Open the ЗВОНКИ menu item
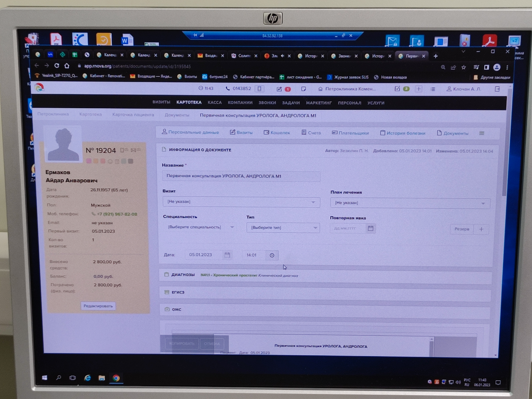This screenshot has width=532, height=399. point(267,103)
